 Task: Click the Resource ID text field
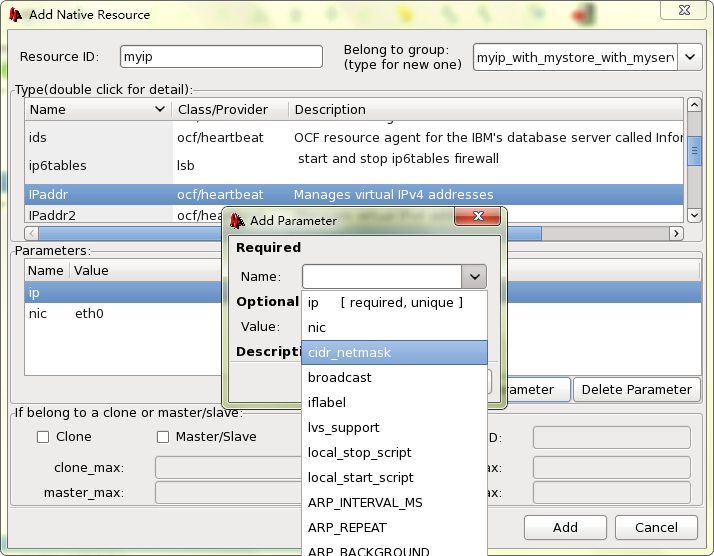(221, 57)
